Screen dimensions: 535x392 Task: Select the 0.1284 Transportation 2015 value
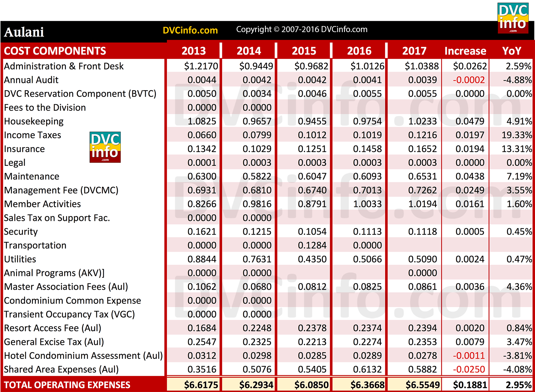312,245
